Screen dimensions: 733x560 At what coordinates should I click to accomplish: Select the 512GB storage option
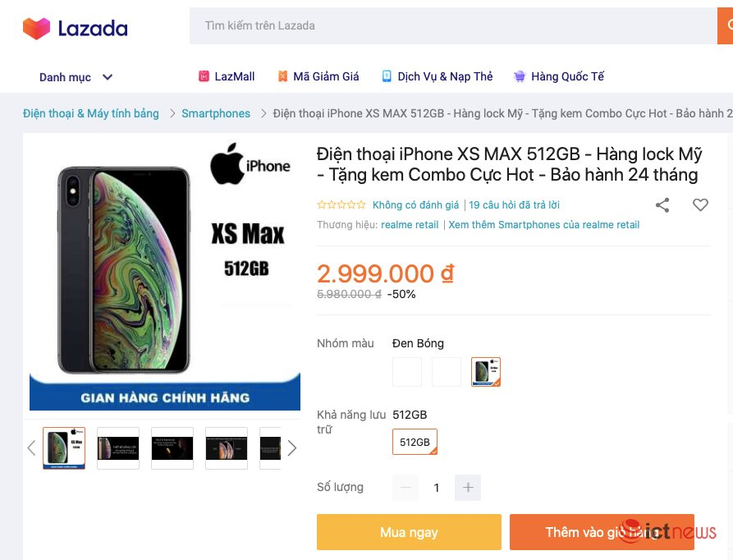coord(415,442)
